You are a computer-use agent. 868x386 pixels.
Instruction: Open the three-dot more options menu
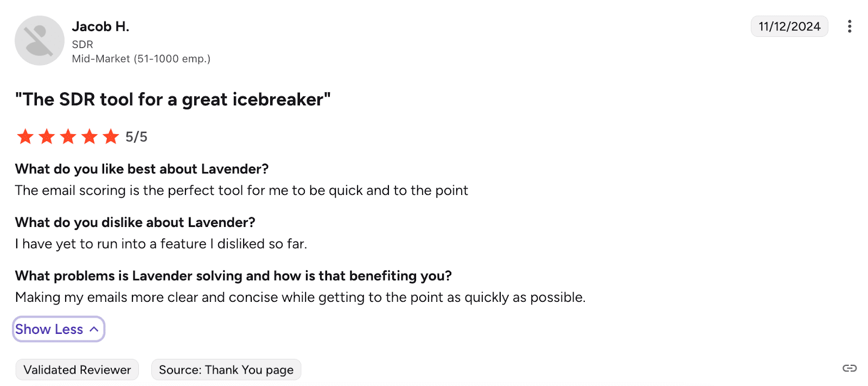(x=849, y=27)
